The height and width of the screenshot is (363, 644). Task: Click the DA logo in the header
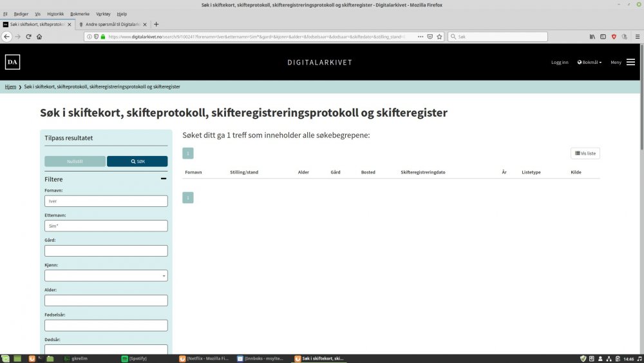(12, 62)
